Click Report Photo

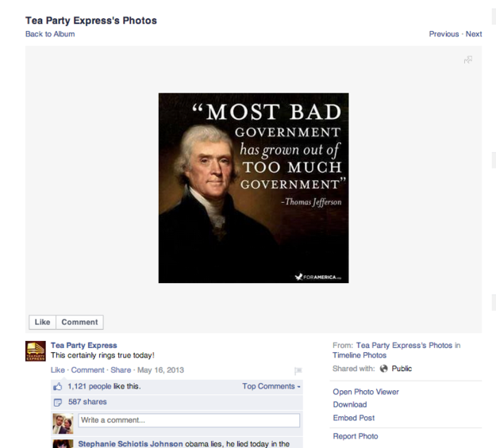(x=356, y=436)
